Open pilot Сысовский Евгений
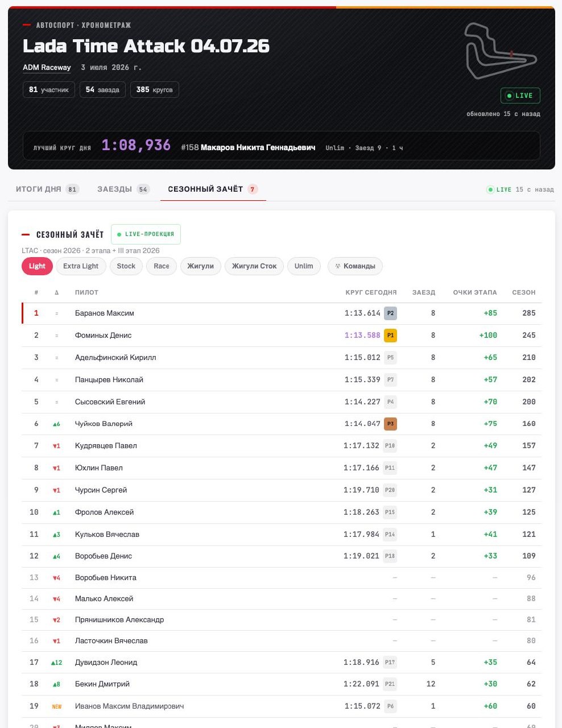The image size is (562, 728). pos(110,402)
